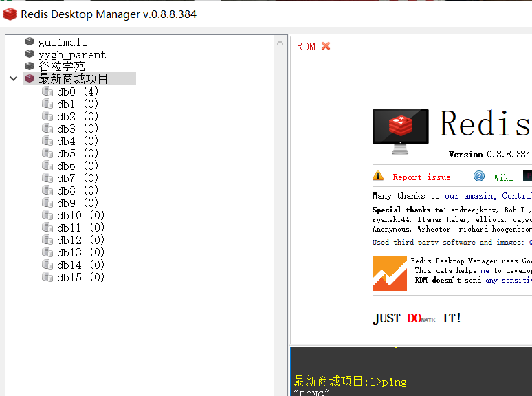
Task: Click the orange Google Analytics chart icon
Action: (x=390, y=274)
